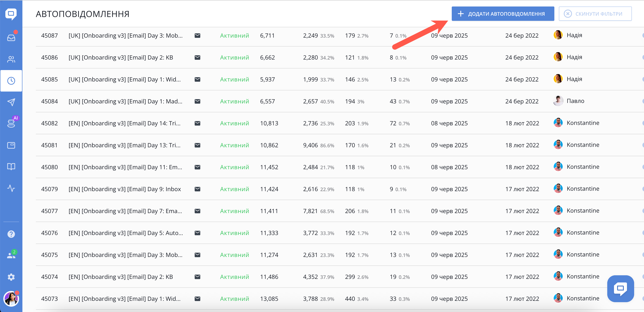Click the app logo icon in sidebar
Screen dimensions: 644x312
pos(11,14)
